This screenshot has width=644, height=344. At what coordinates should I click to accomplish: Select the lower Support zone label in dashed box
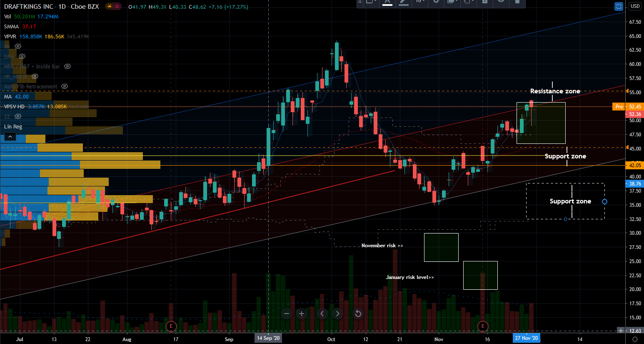[x=570, y=201]
